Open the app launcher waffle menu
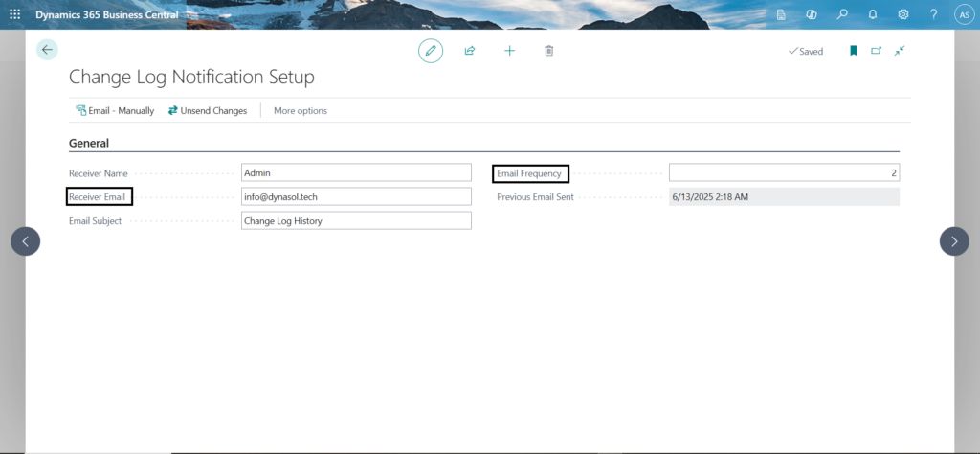 point(14,14)
